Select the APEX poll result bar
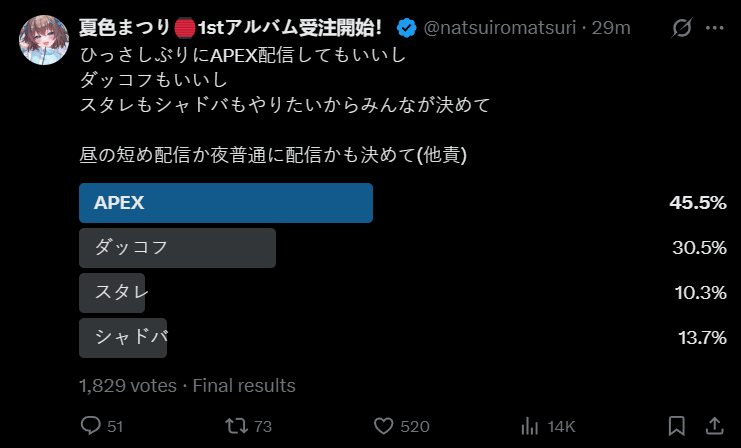This screenshot has height=448, width=741. tap(225, 203)
